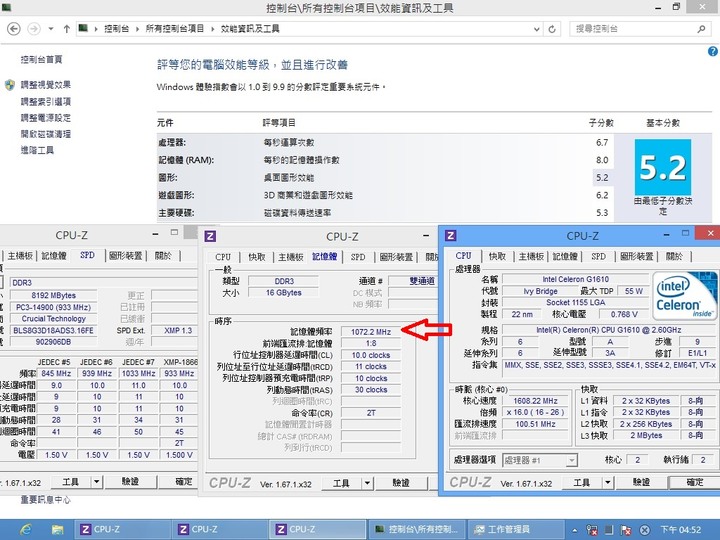The width and height of the screenshot is (720, 540).
Task: Click 工具 button in the middle CPU-Z window
Action: tap(341, 484)
